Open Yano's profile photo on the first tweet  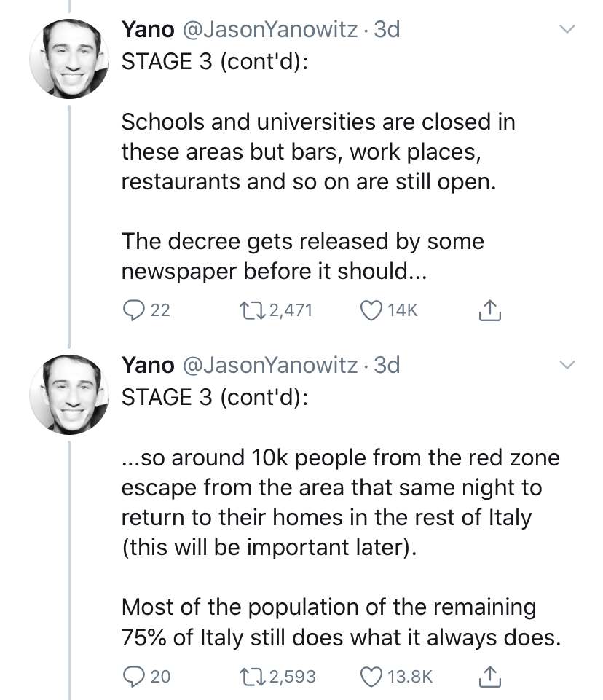click(69, 58)
